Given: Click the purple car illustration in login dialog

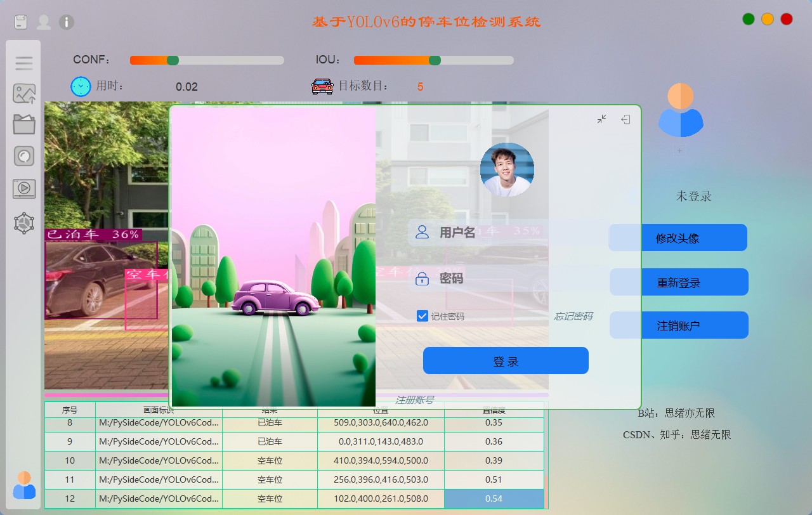Looking at the screenshot, I should 276,299.
